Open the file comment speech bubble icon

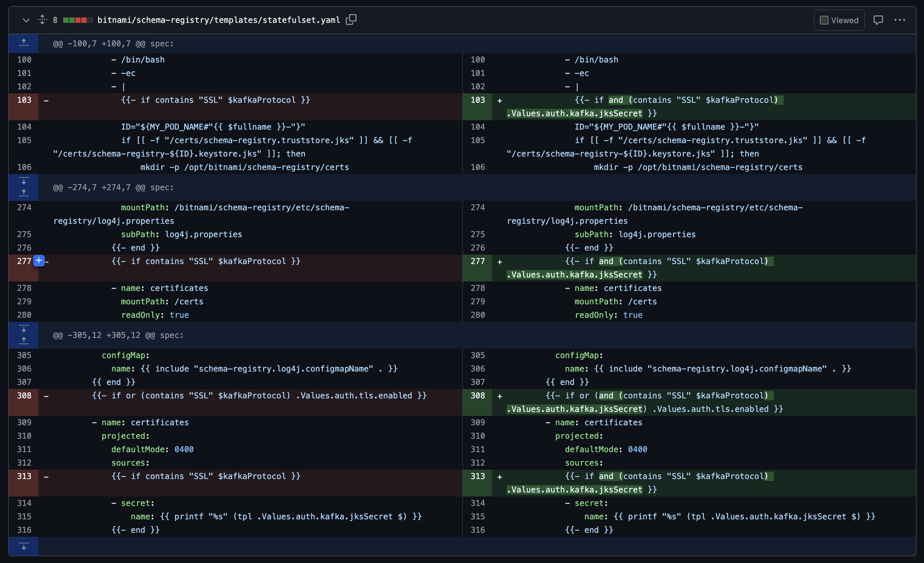tap(878, 20)
